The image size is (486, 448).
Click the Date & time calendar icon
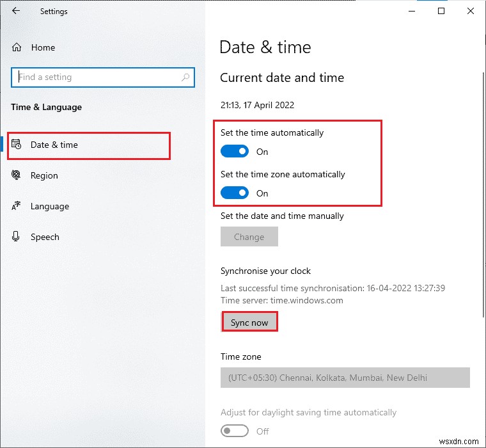(17, 145)
